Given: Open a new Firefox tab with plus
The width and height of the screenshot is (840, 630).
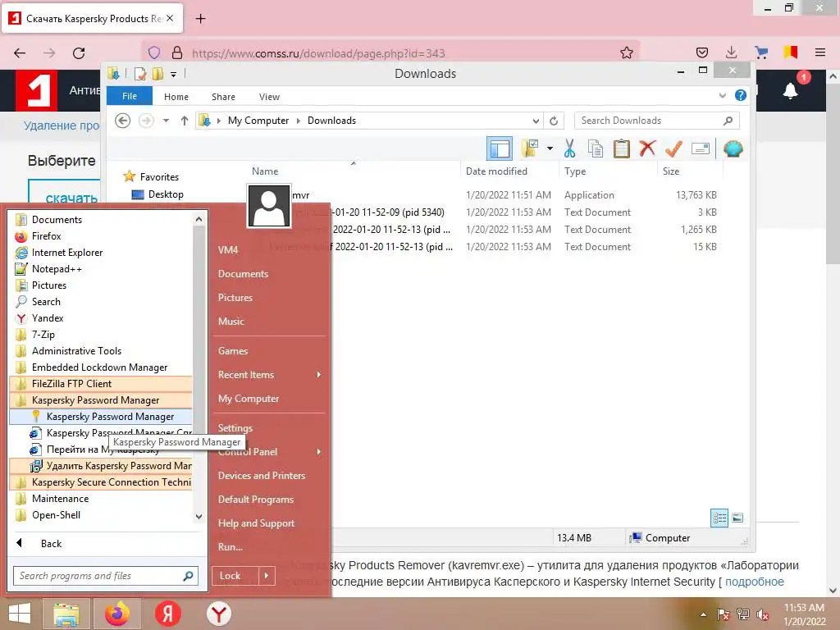Looking at the screenshot, I should (200, 19).
